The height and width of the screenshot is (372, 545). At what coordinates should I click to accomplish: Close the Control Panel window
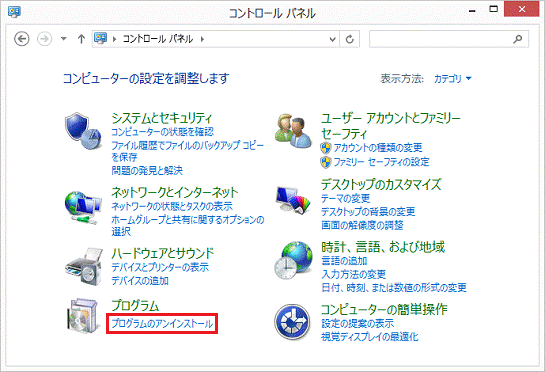[522, 9]
